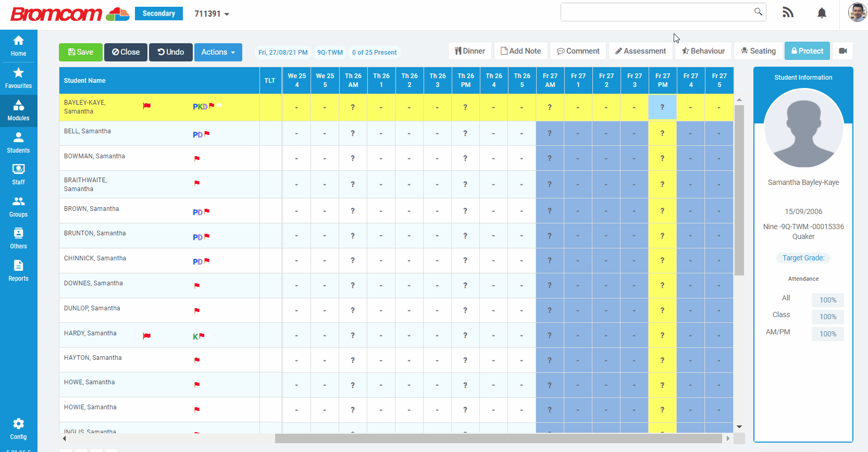The width and height of the screenshot is (868, 452).
Task: Click the Target Grade link
Action: pos(803,258)
